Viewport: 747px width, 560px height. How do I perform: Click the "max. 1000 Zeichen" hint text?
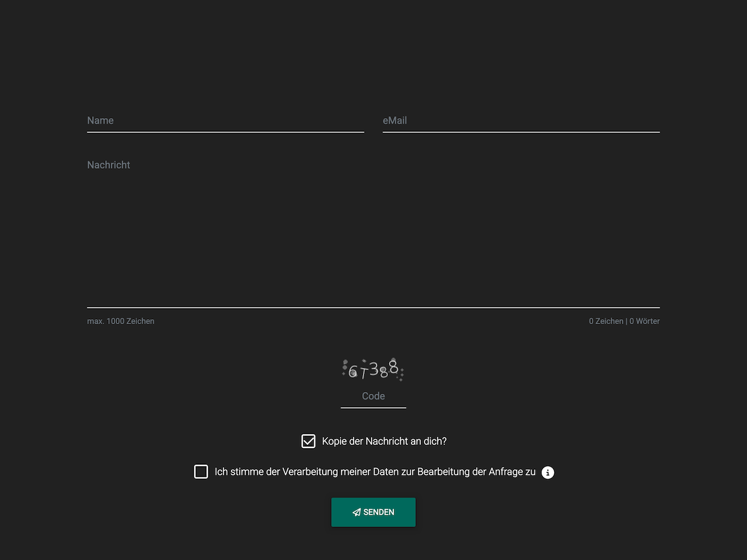click(121, 321)
